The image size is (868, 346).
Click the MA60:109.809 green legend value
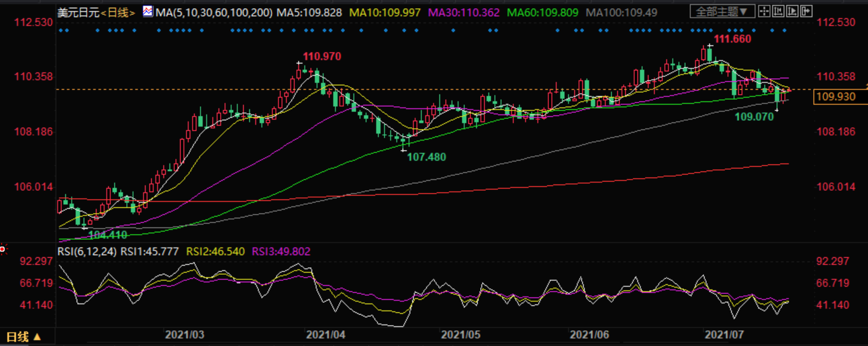pos(543,12)
